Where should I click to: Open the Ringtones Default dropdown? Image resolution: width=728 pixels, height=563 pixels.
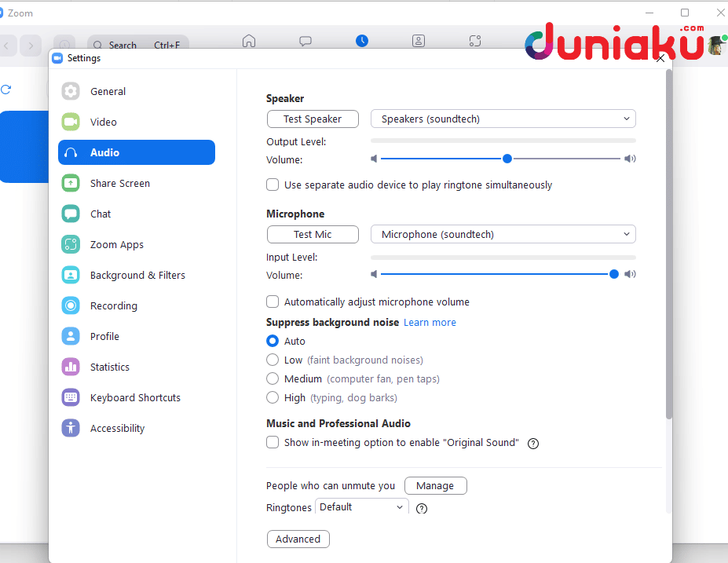point(361,507)
